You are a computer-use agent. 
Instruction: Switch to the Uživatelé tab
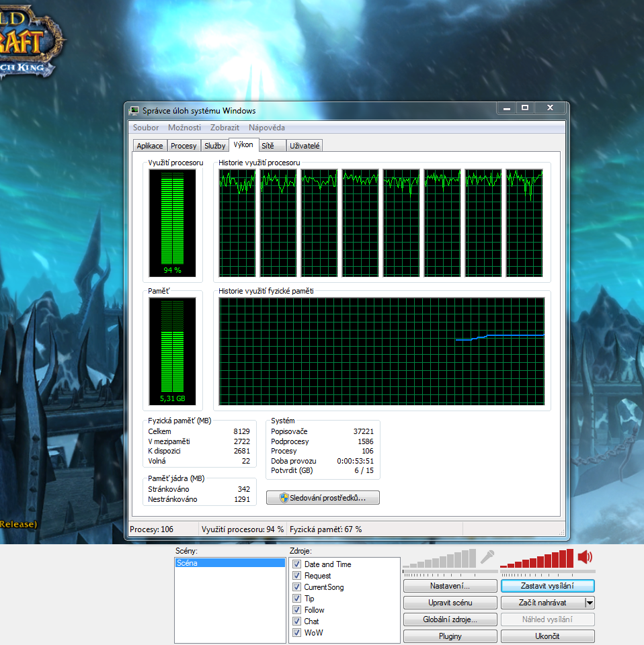[305, 146]
